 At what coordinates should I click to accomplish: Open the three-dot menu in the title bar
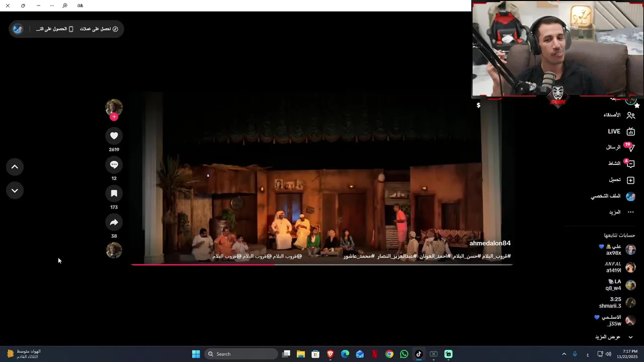point(52,6)
